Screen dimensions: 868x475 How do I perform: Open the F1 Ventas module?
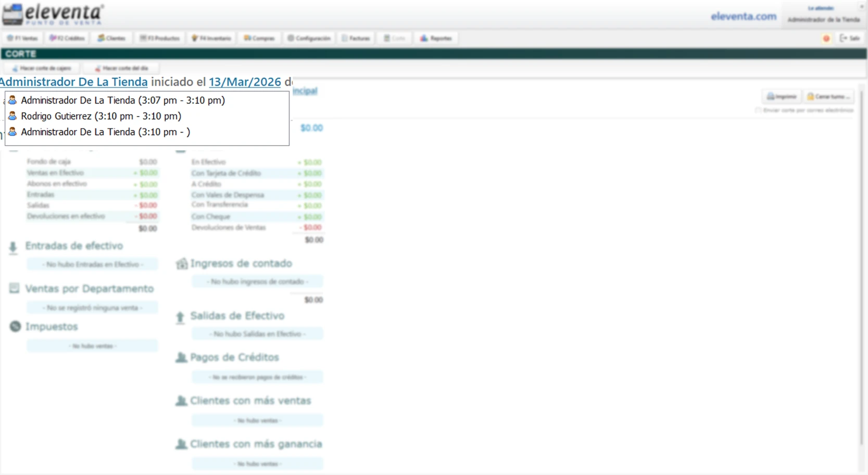pyautogui.click(x=22, y=38)
